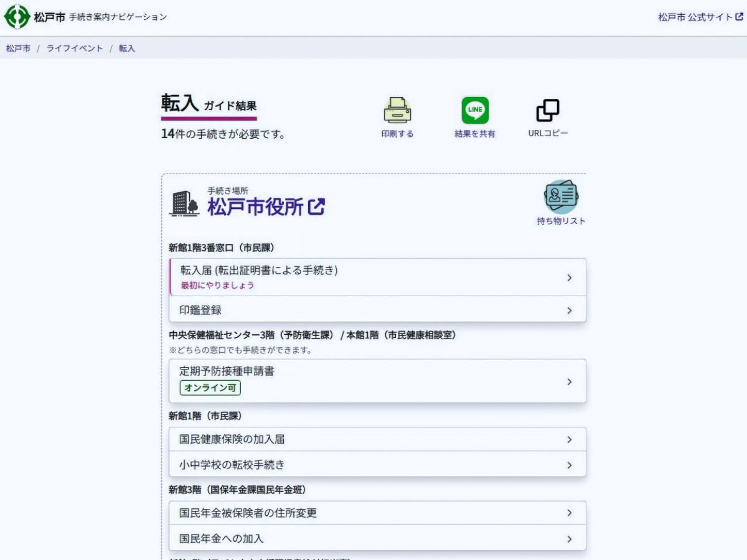Open 国民年金被保険者の住所変更 procedure
747x560 pixels.
click(x=248, y=513)
